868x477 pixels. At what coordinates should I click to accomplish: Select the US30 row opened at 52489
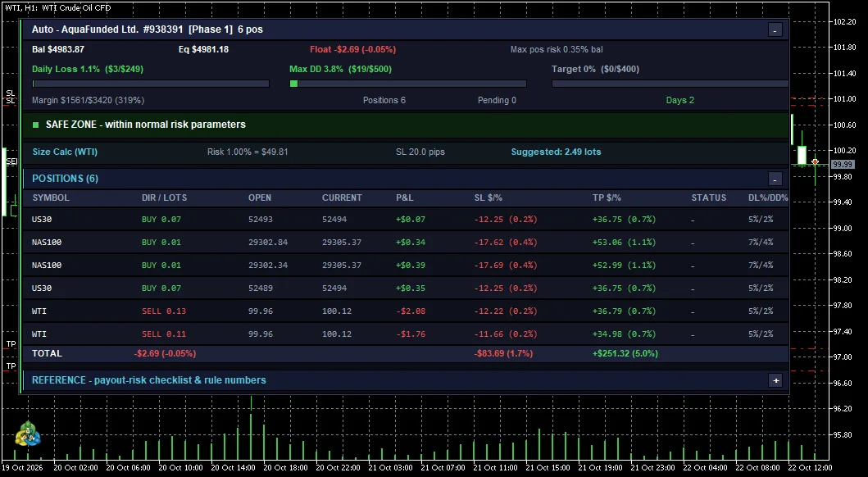(406, 288)
